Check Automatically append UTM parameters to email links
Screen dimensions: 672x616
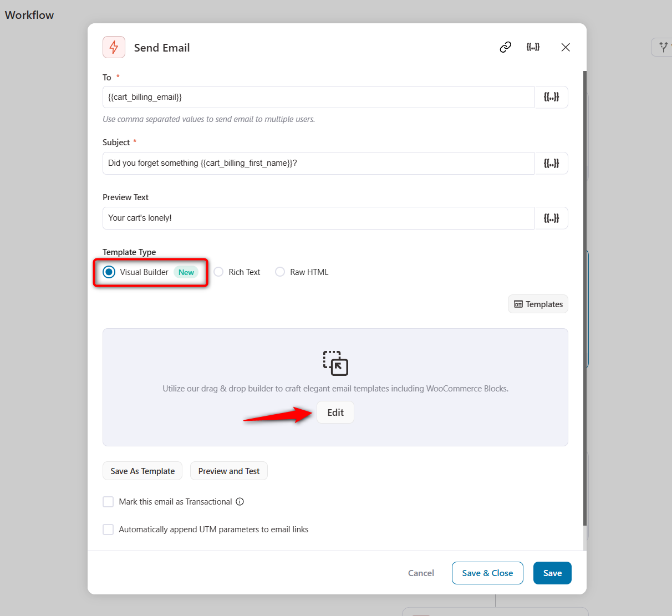108,529
